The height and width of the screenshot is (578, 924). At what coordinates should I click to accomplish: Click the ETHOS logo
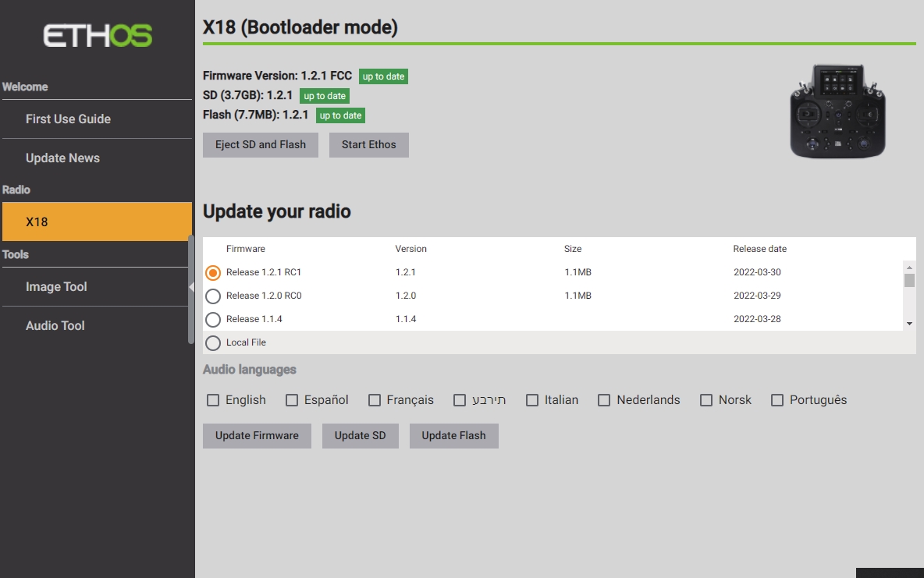98,36
